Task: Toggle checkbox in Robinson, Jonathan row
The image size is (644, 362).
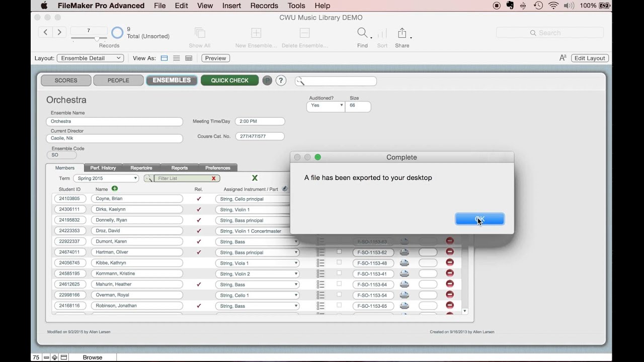Action: [x=339, y=305]
